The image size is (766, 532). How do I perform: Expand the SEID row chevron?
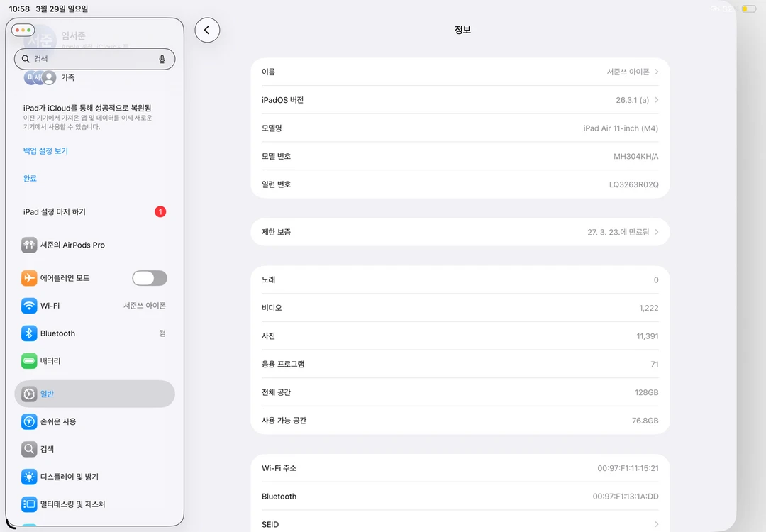pos(657,524)
